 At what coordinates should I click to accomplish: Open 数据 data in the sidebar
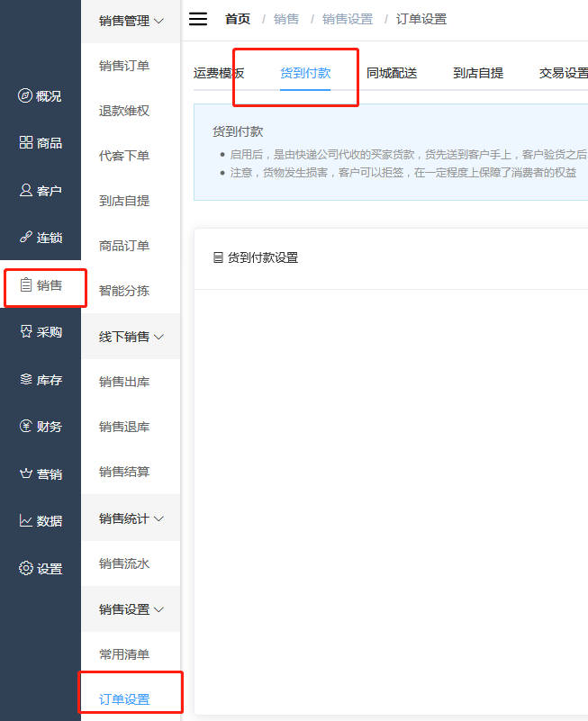click(x=40, y=520)
